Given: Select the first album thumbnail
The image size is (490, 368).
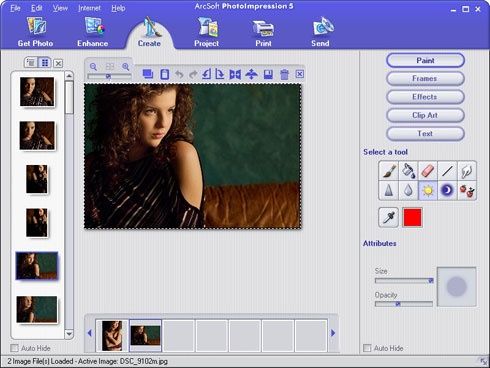Looking at the screenshot, I should pyautogui.click(x=37, y=92).
